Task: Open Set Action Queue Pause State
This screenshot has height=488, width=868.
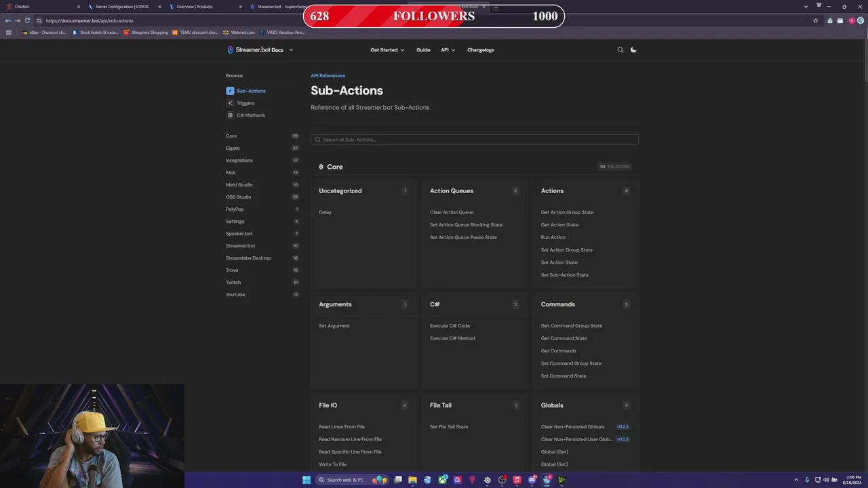Action: (x=463, y=237)
